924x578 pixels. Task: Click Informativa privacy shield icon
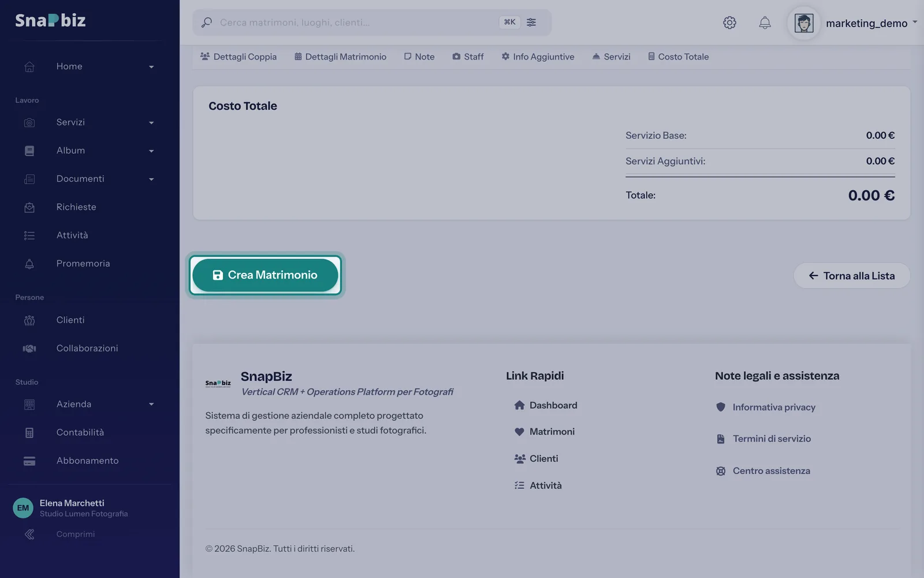tap(721, 407)
